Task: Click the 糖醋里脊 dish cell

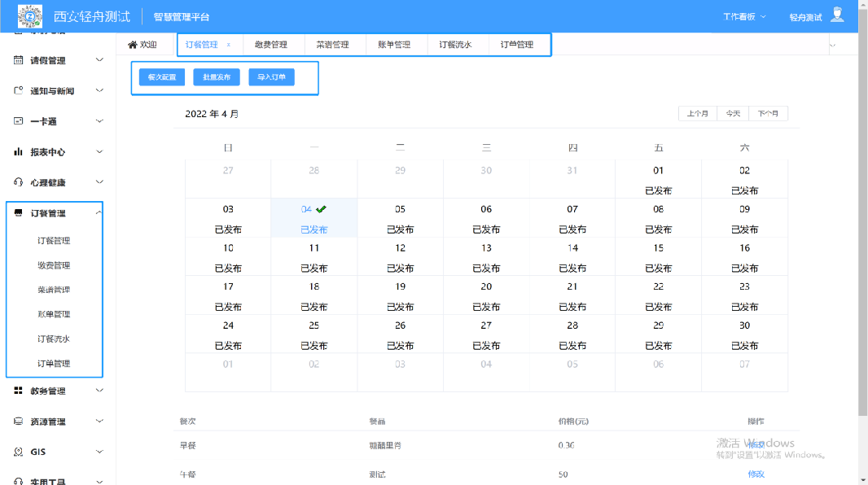Action: click(x=384, y=445)
